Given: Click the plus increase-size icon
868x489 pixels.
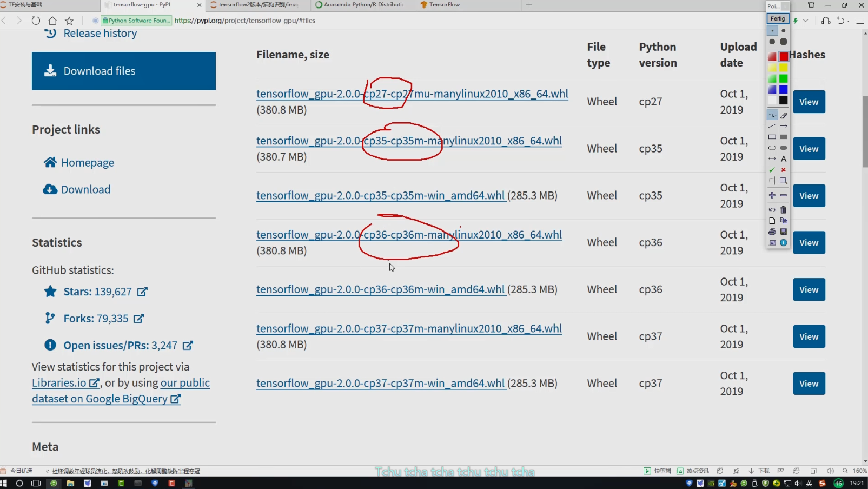Looking at the screenshot, I should point(772,195).
